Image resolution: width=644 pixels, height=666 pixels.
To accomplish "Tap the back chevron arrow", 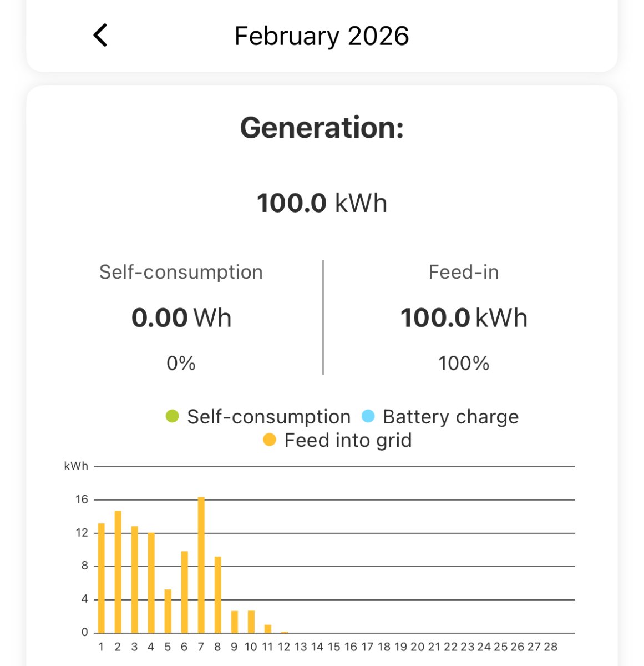I will pyautogui.click(x=100, y=36).
